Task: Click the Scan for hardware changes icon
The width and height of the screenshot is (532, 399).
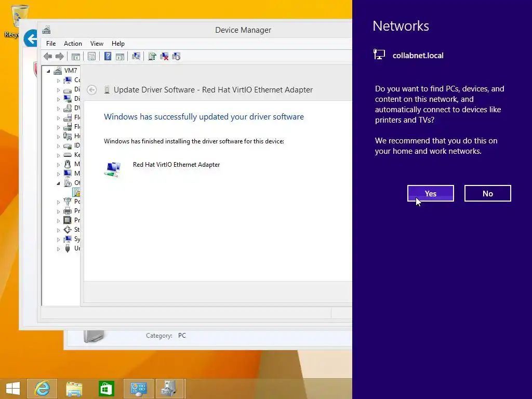Action: pos(136,56)
